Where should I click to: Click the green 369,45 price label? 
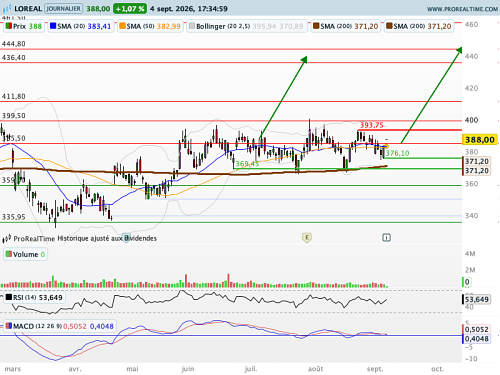[x=247, y=164]
